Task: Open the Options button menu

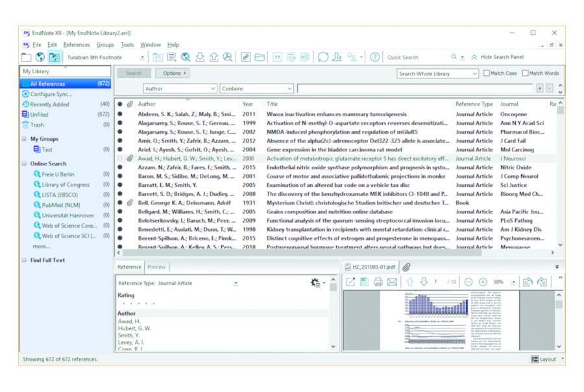Action: click(173, 73)
